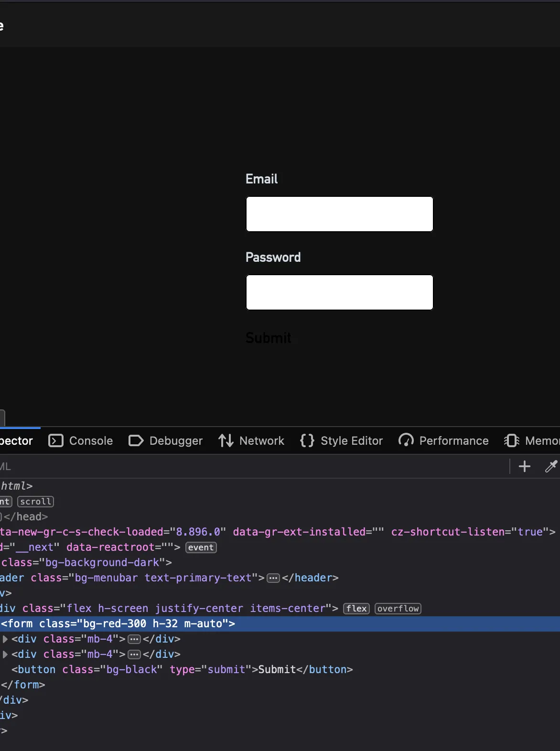Select the Inspector tab
Viewport: 560px width, 751px height.
(x=17, y=440)
